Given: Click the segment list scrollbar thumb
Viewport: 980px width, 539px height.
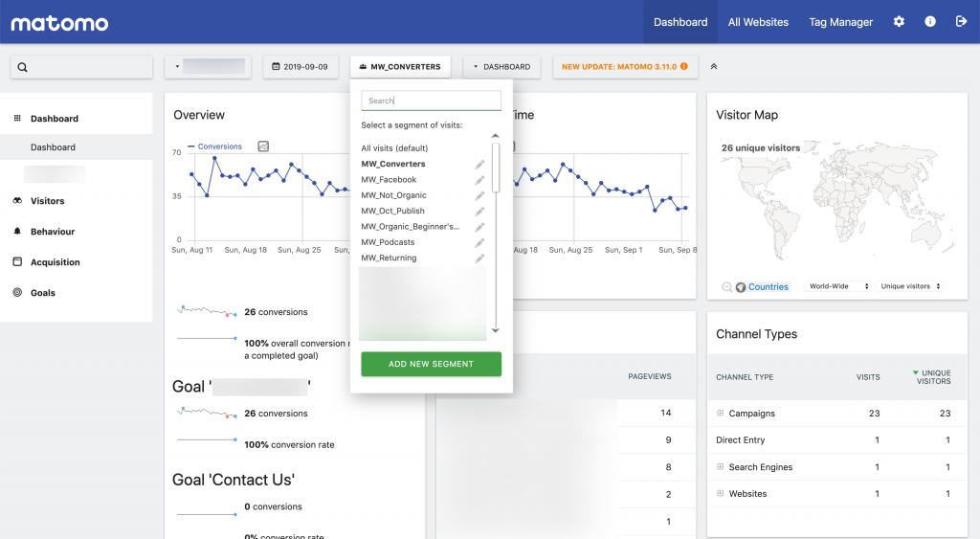Looking at the screenshot, I should 496,167.
